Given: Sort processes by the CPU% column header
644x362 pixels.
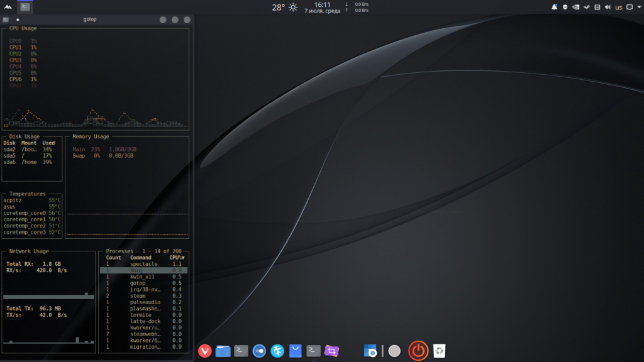Looking at the screenshot, I should pos(177,258).
